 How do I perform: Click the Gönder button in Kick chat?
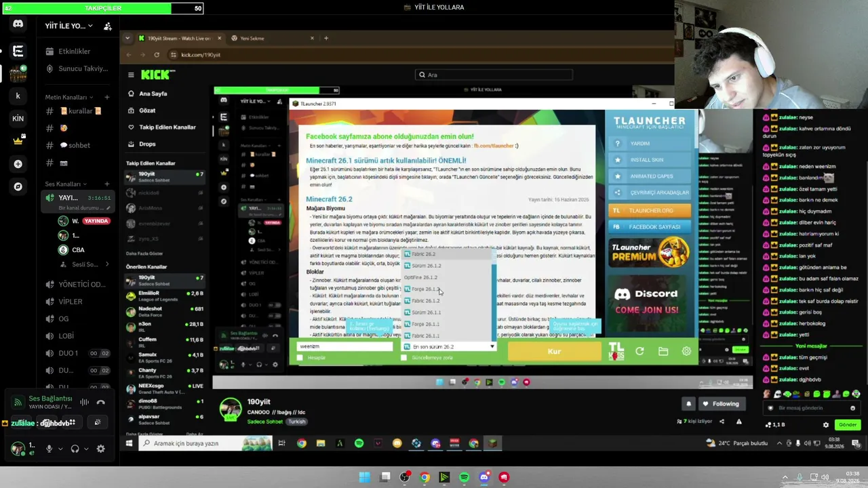(848, 425)
